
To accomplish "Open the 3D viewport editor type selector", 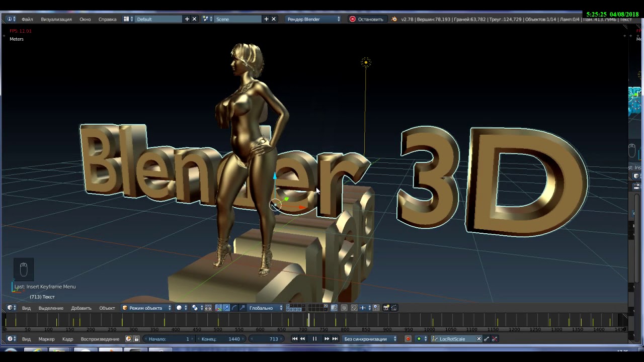I will click(11, 308).
